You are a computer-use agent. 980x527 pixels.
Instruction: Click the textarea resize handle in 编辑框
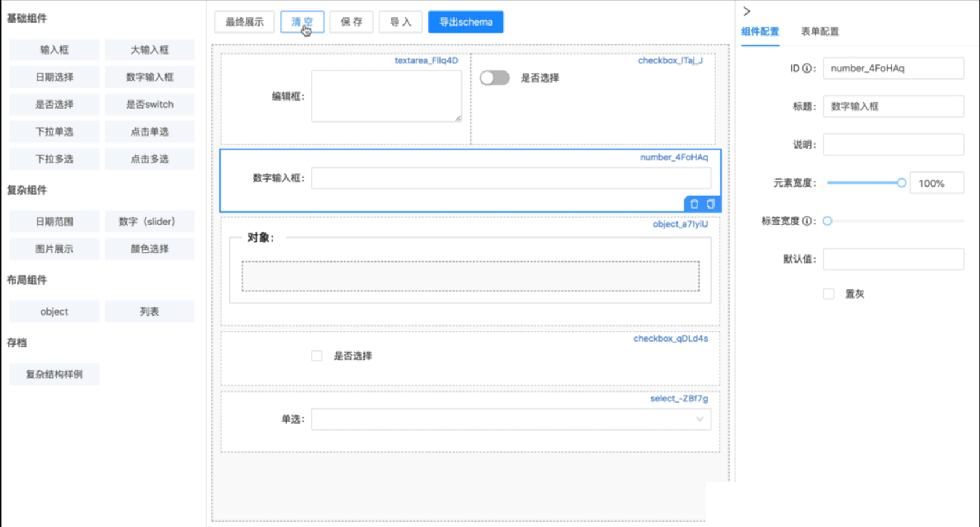[x=458, y=118]
